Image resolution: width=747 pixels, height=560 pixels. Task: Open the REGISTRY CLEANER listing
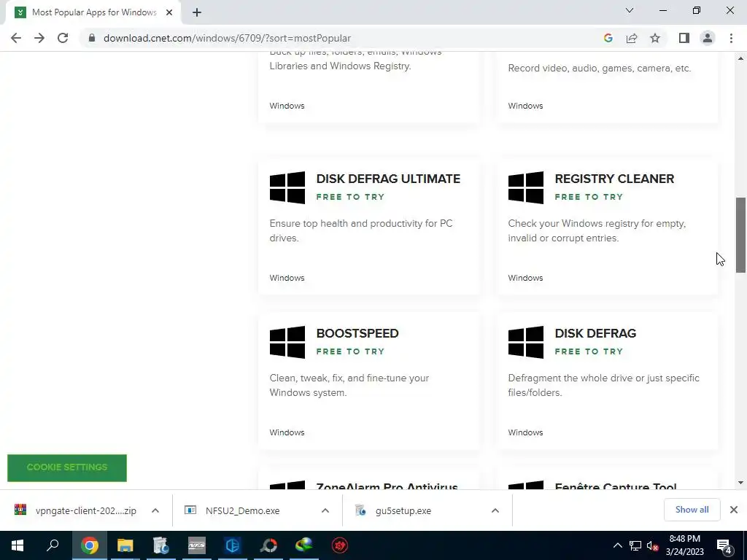coord(614,179)
